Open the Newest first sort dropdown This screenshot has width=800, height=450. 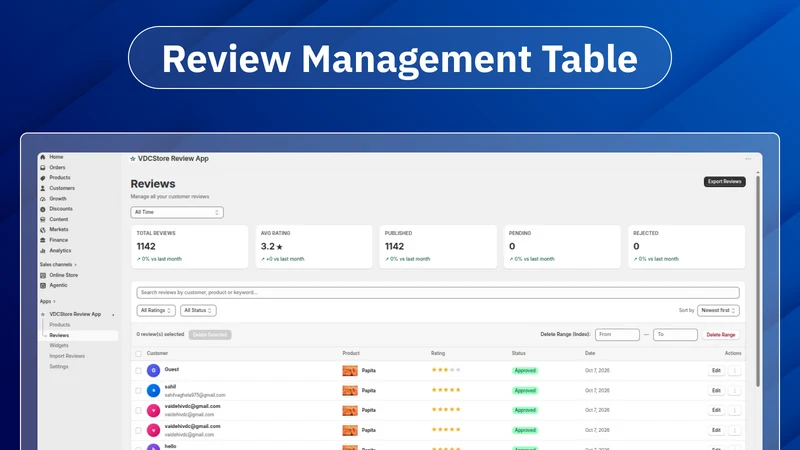click(x=718, y=310)
